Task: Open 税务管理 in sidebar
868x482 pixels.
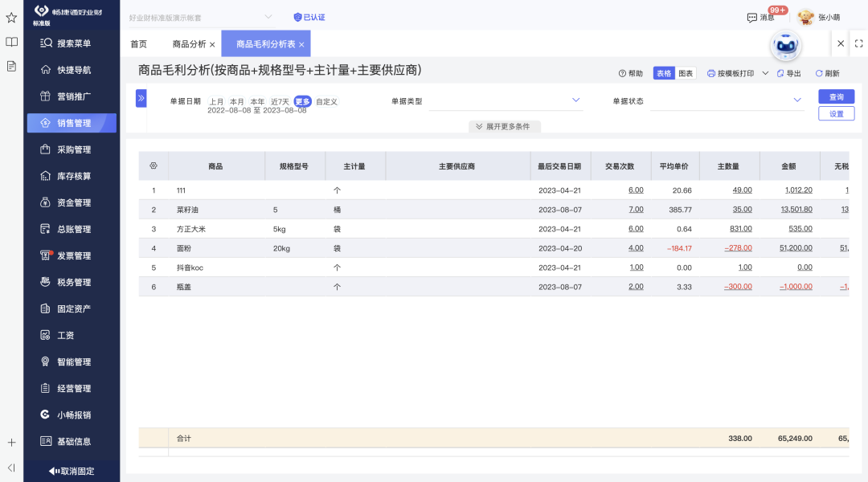Action: pos(72,282)
